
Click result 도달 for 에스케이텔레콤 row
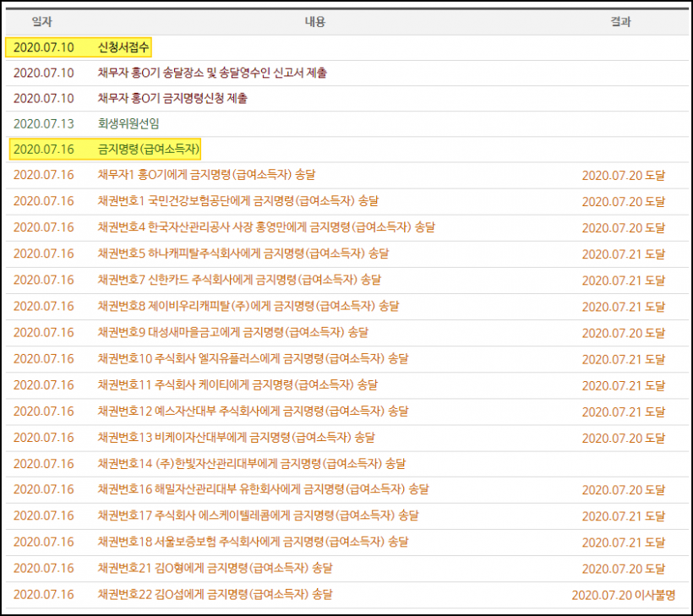[623, 516]
